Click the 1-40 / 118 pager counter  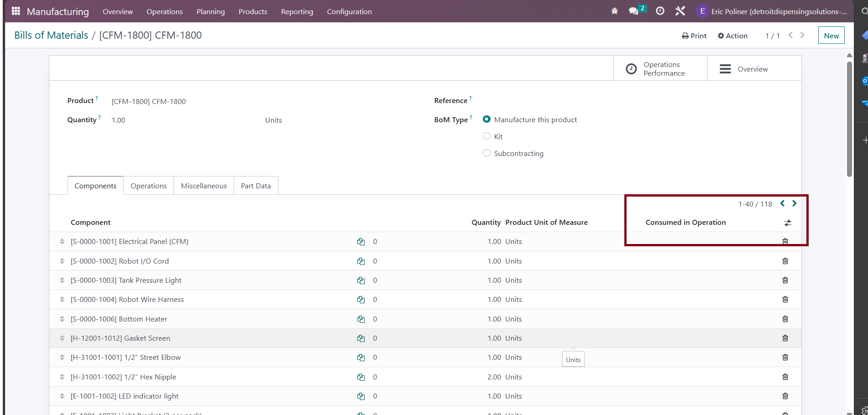pyautogui.click(x=755, y=204)
